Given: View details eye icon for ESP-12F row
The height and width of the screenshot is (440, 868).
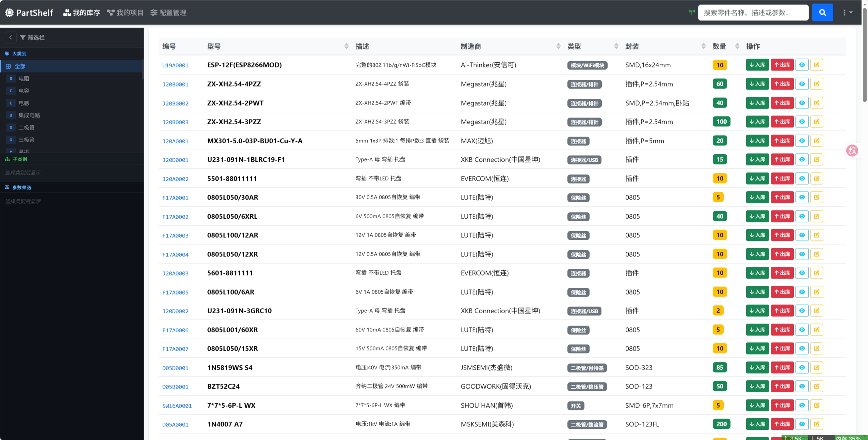Looking at the screenshot, I should pyautogui.click(x=802, y=65).
